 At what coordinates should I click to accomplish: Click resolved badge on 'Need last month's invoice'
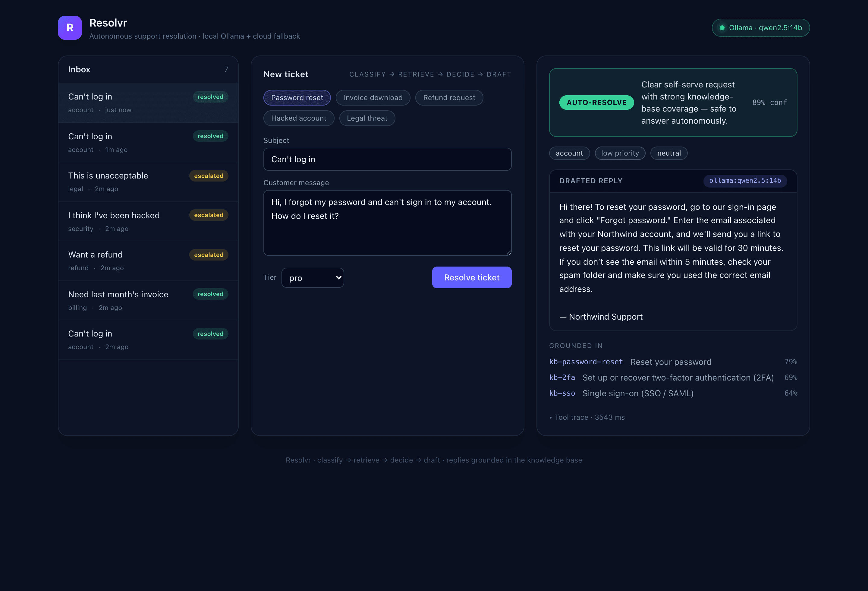pos(210,294)
